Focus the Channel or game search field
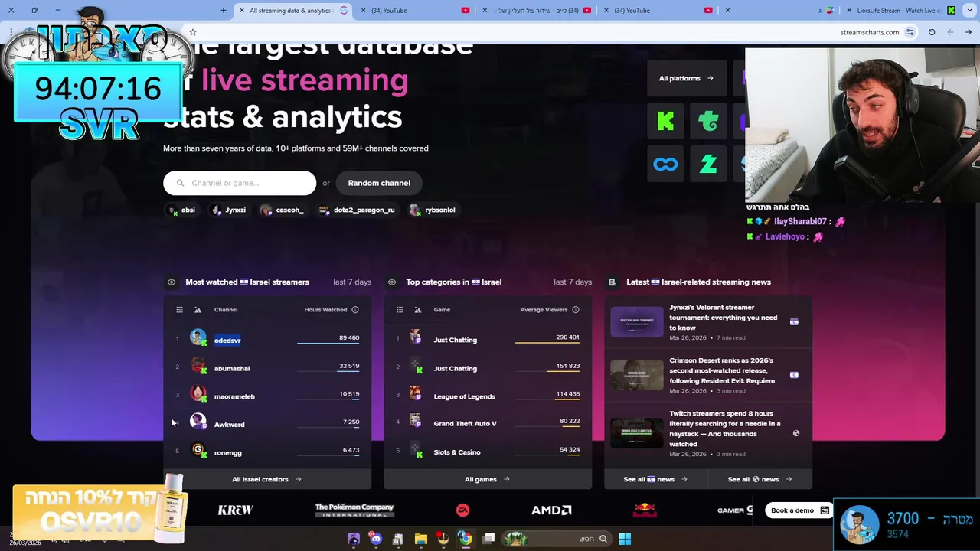Screen dimensions: 980x551 coord(240,183)
